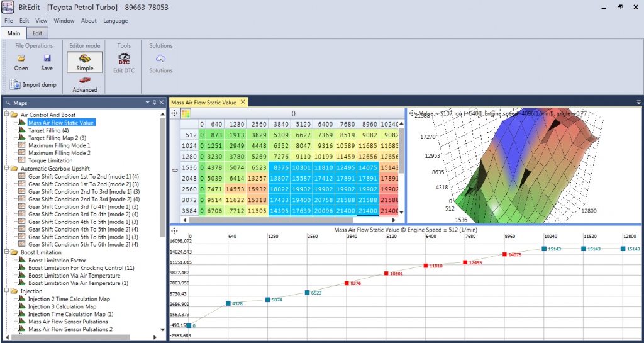Select Maximum Filling Mode 1 map
The height and width of the screenshot is (343, 644).
coord(59,145)
